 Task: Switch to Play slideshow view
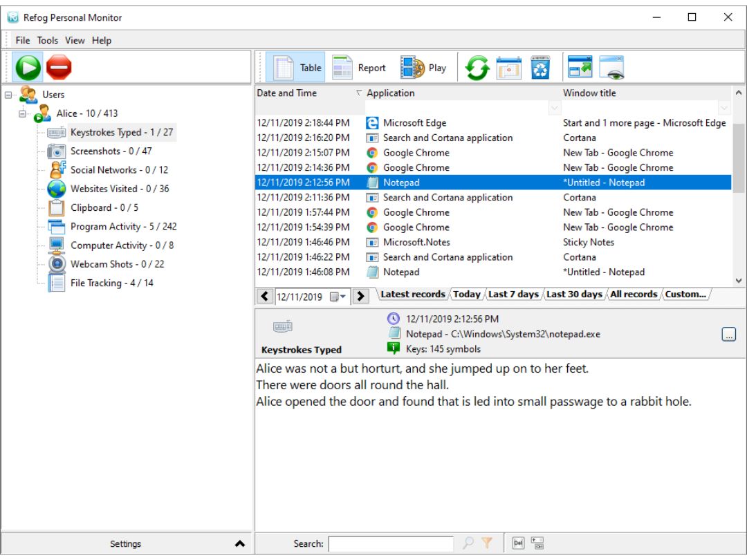click(x=423, y=68)
